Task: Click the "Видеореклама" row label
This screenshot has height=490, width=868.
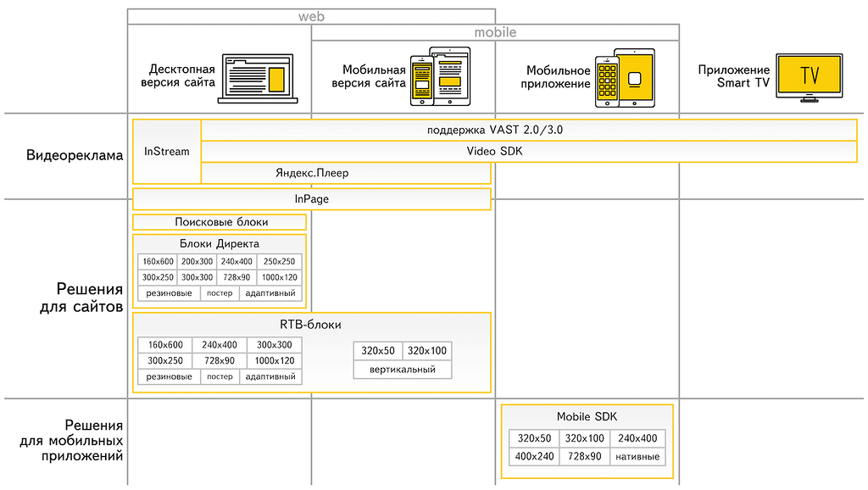Action: 75,156
